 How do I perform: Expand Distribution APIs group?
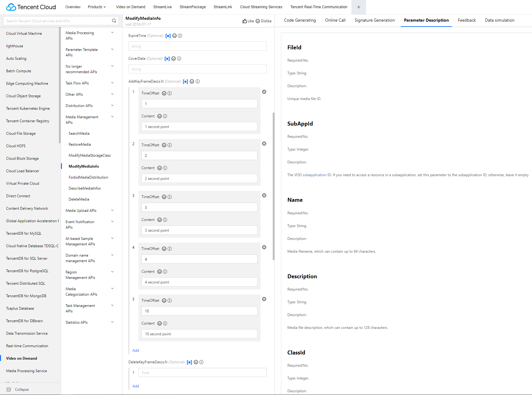pos(112,105)
